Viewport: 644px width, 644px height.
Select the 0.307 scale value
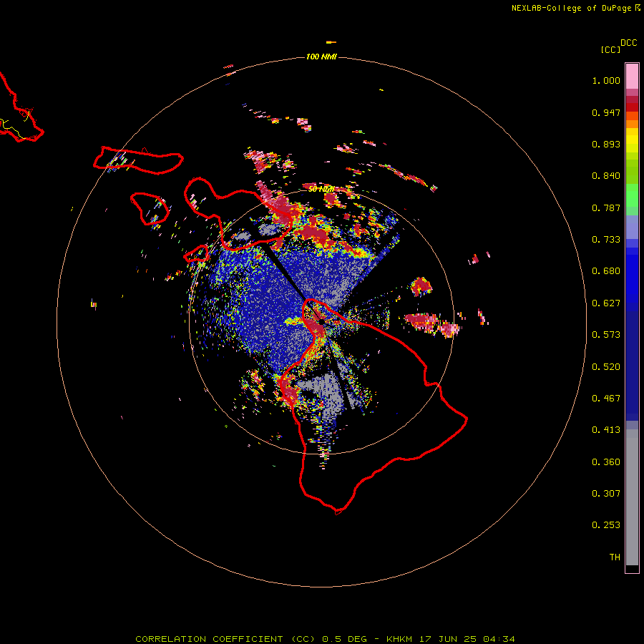click(x=606, y=494)
